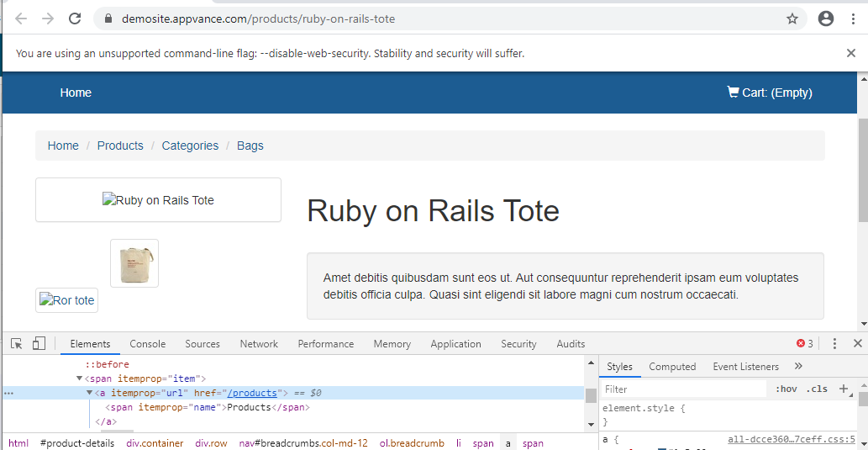Click the Products breadcrumb link
The height and width of the screenshot is (450, 868).
pyautogui.click(x=120, y=146)
